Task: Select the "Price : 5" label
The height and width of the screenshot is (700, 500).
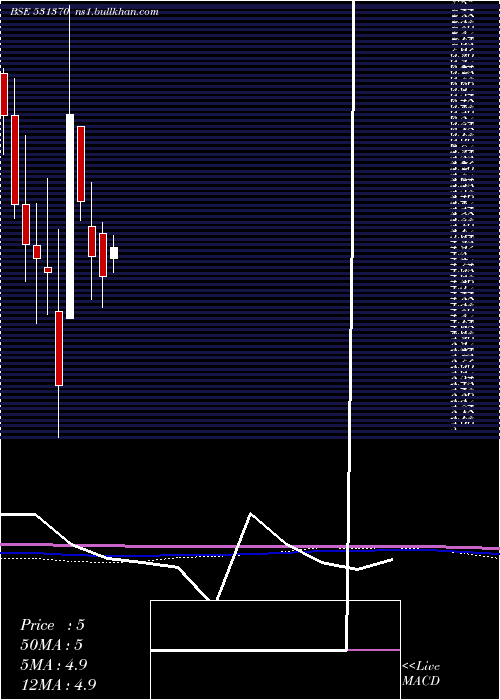Action: pos(52,625)
